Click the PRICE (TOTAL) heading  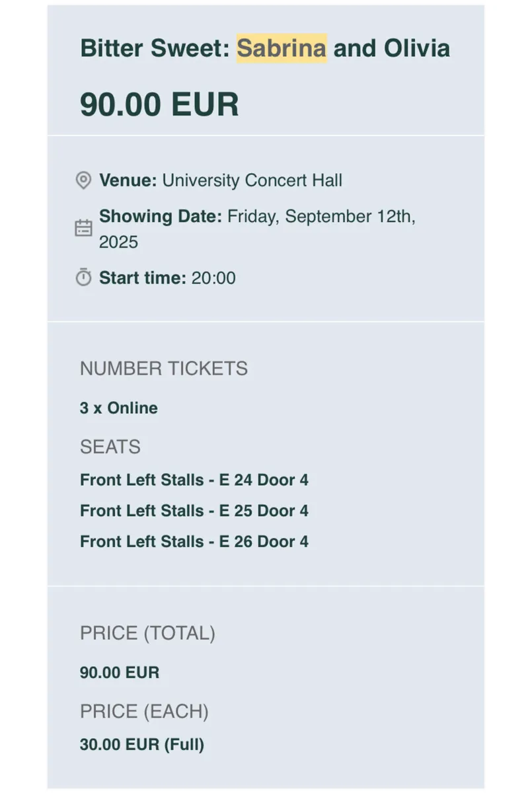147,633
